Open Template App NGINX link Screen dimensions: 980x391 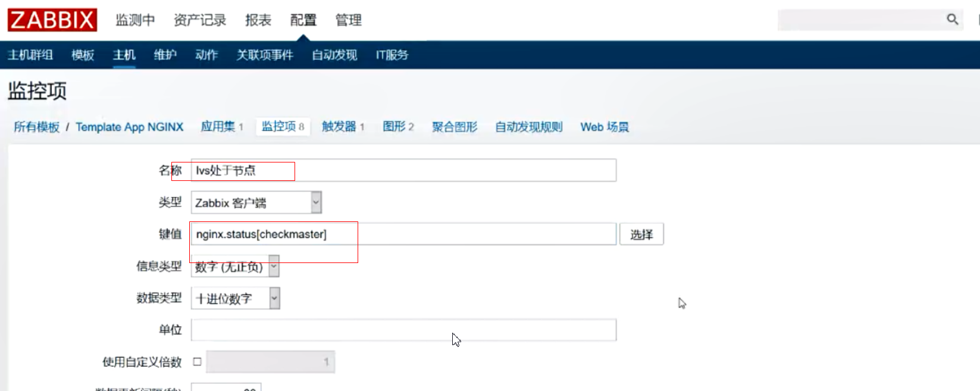pyautogui.click(x=130, y=127)
